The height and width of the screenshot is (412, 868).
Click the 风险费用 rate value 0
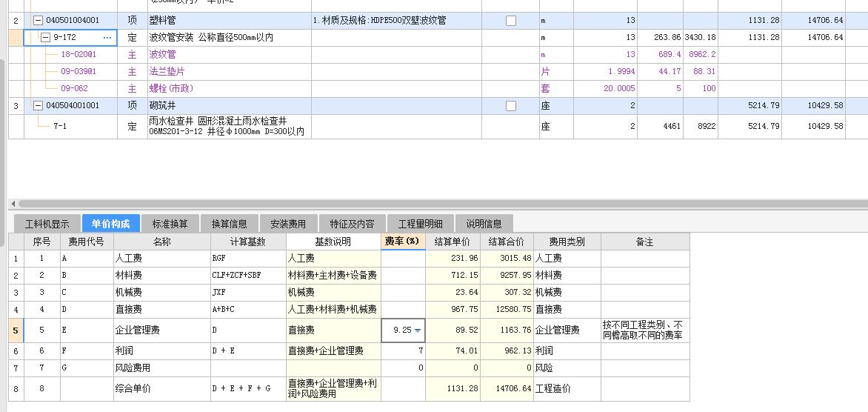coord(403,368)
